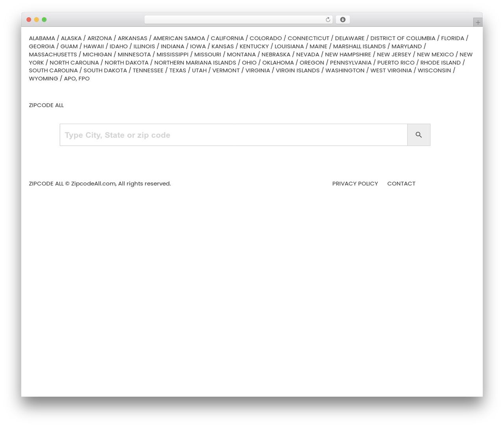
Task: Open the FLORIDA link
Action: [x=452, y=38]
